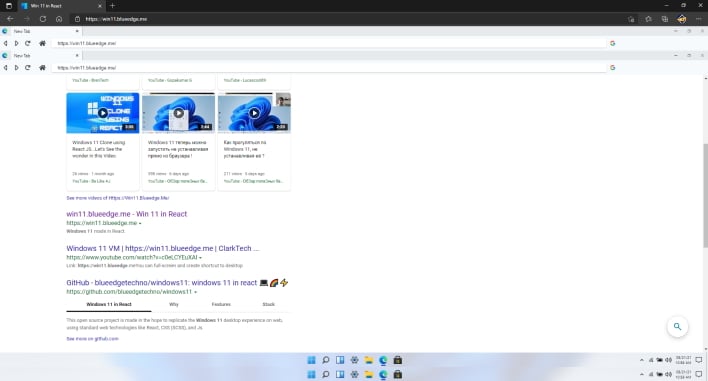Open volume control on outer taskbar tray

[669, 374]
